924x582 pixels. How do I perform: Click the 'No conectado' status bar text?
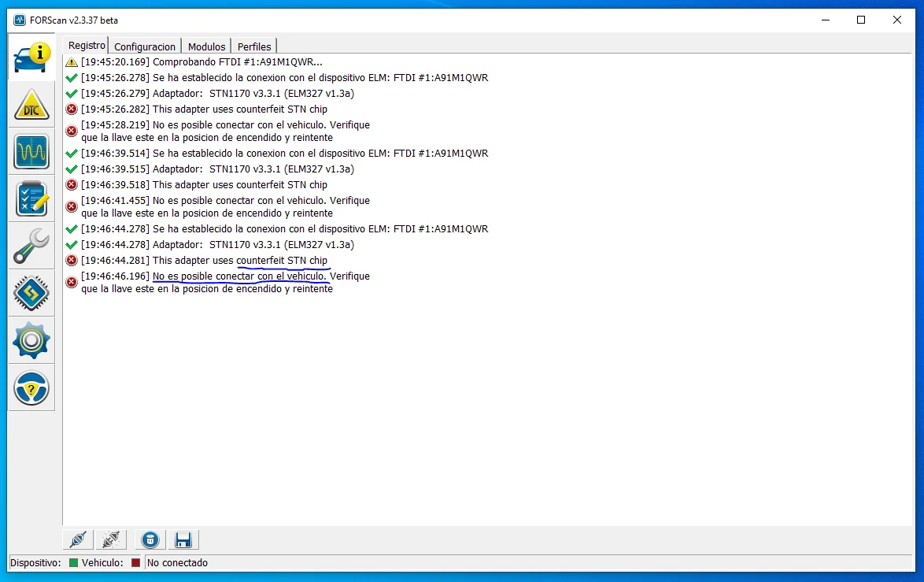pyautogui.click(x=177, y=562)
